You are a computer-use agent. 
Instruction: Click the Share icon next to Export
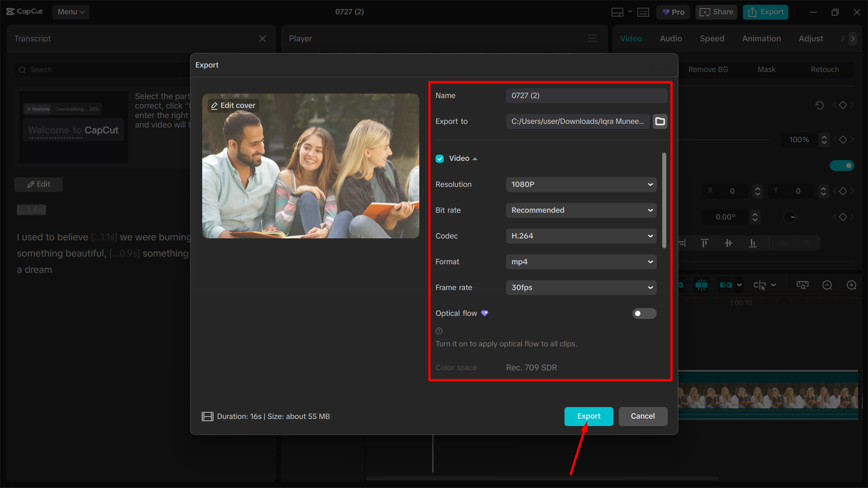(706, 12)
